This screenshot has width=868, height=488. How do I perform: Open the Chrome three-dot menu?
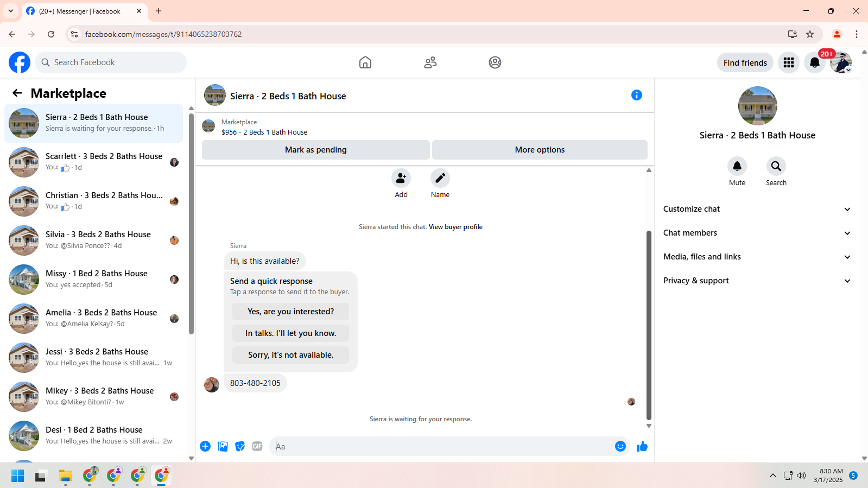[x=857, y=34]
